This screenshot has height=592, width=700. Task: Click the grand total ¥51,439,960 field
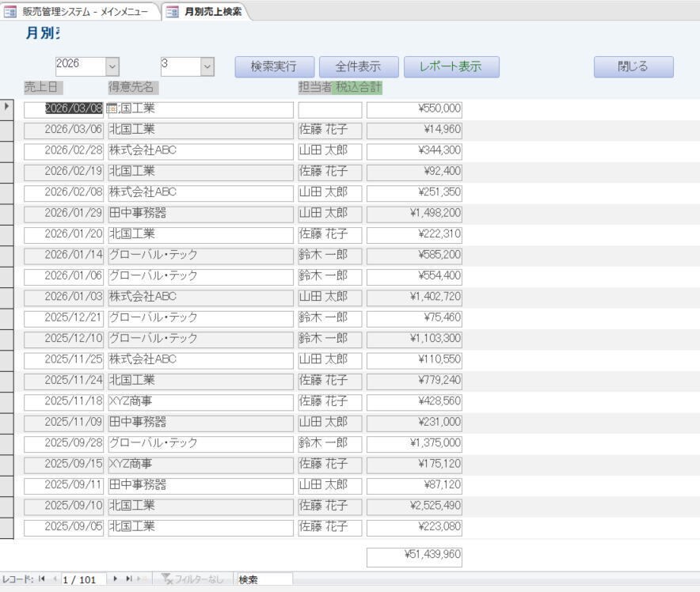(414, 557)
